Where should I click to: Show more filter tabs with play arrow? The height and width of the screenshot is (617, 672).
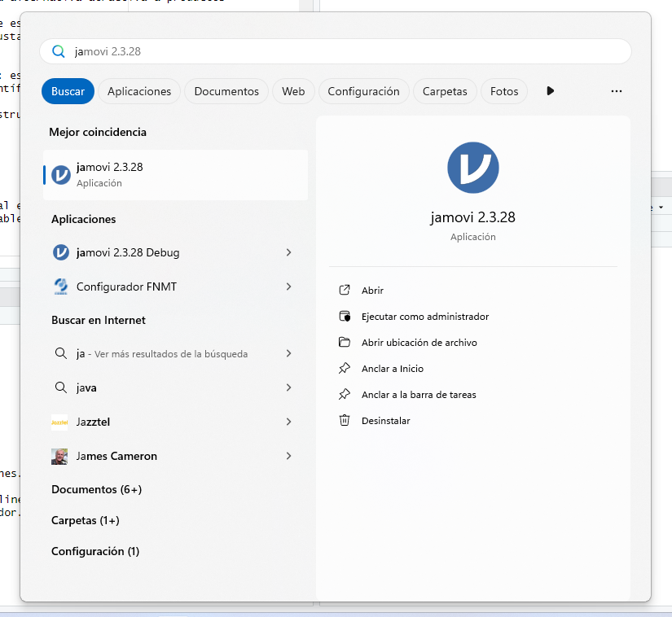(x=551, y=91)
